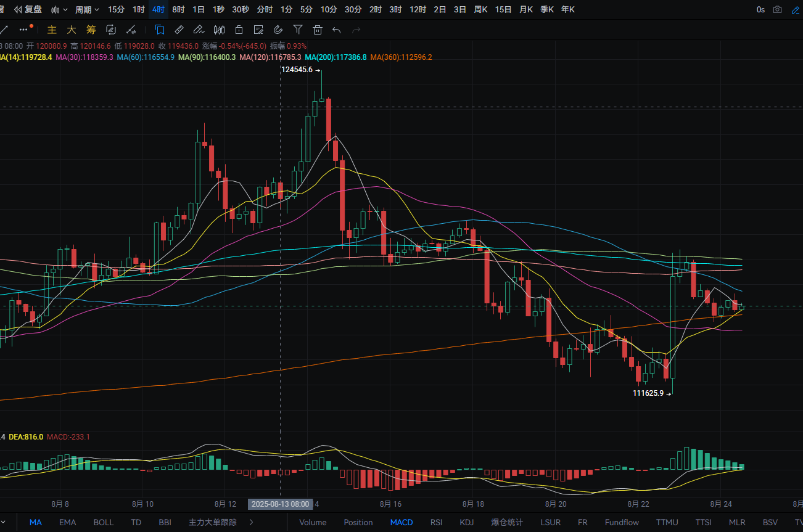Image resolution: width=803 pixels, height=532 pixels.
Task: Click the undo arrow icon
Action: tap(336, 29)
